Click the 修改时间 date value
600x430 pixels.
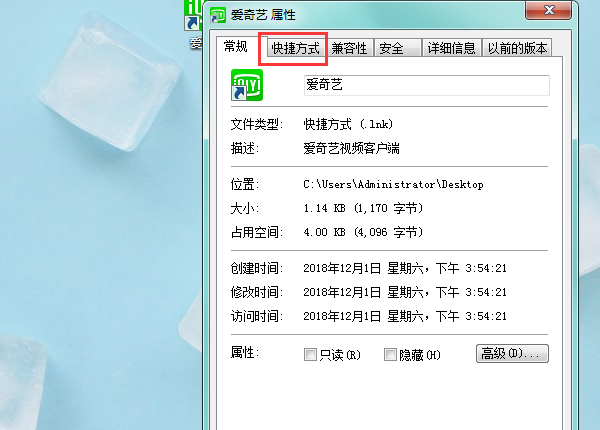click(405, 292)
